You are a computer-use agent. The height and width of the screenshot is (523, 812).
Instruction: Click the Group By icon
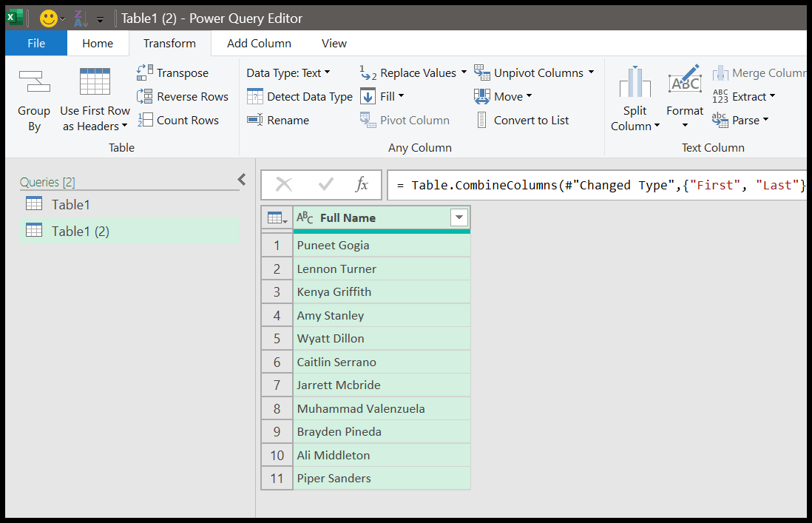pyautogui.click(x=35, y=81)
